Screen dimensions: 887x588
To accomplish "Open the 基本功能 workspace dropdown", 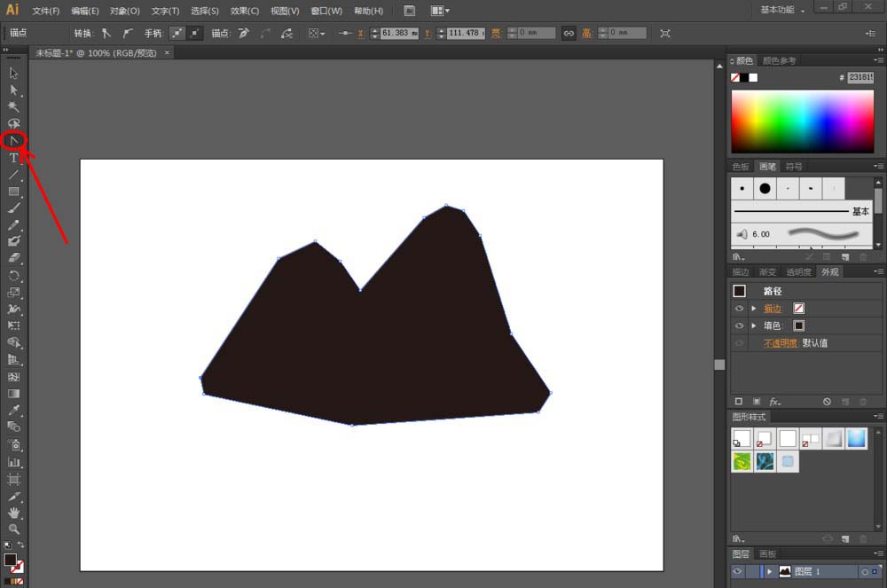I will 783,10.
